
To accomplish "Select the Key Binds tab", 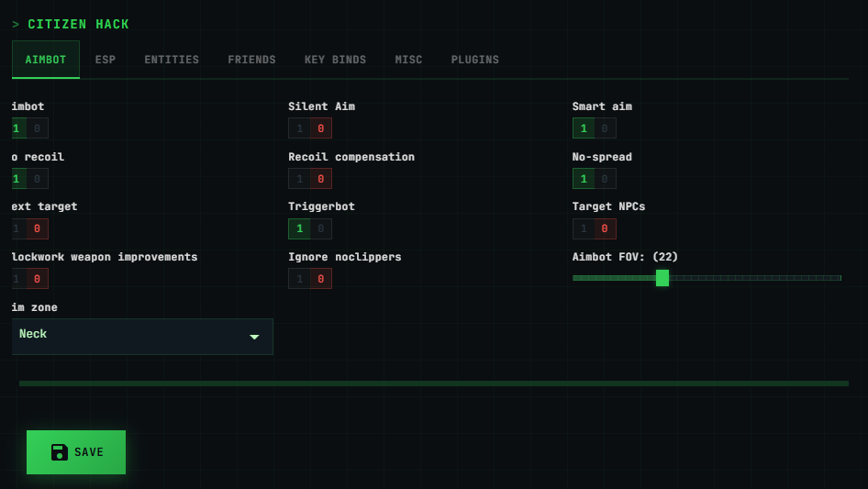I will (x=335, y=60).
